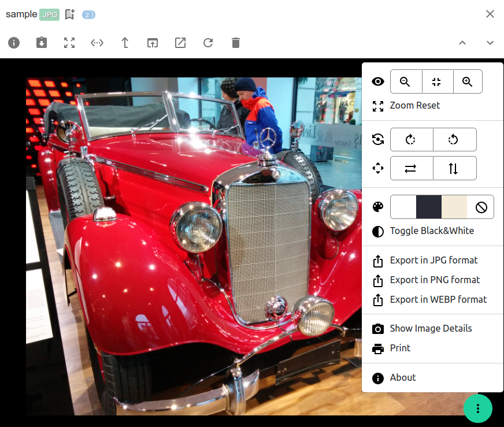The image size is (504, 427).
Task: Bookmark the sample image with the flag icon
Action: [x=69, y=14]
